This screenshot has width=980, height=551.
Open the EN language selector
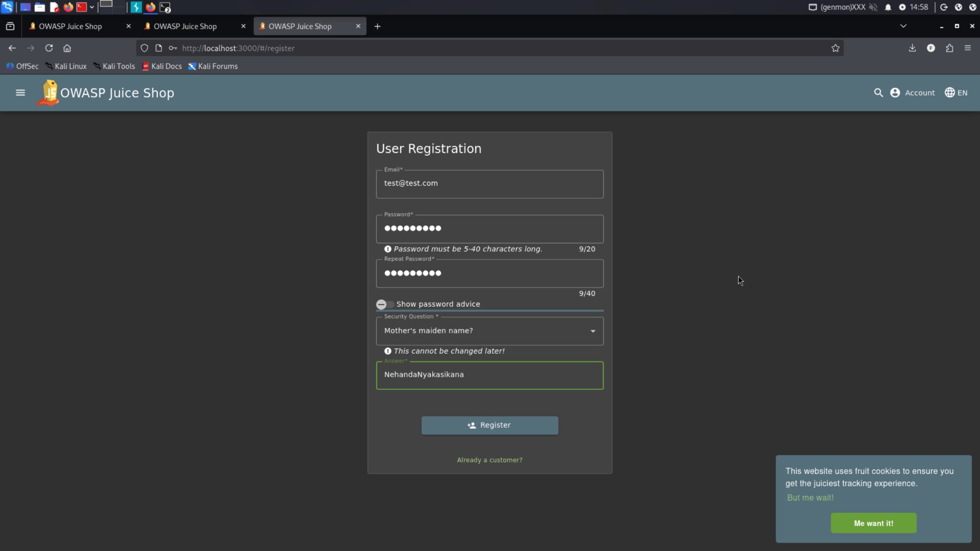(x=956, y=93)
